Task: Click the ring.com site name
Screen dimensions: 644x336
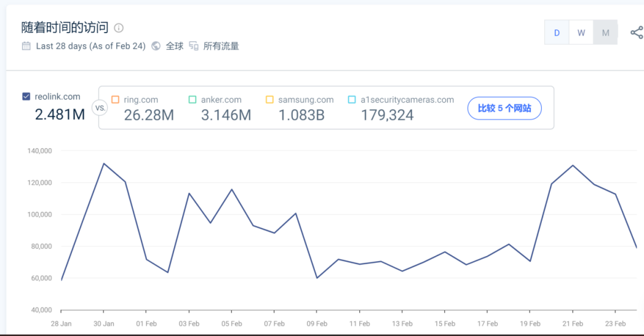Action: (x=141, y=100)
